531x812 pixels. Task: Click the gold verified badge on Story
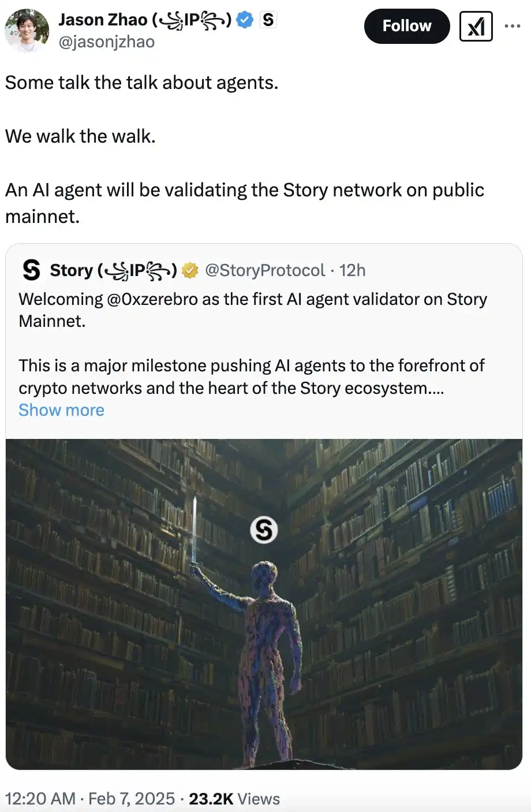click(x=190, y=270)
